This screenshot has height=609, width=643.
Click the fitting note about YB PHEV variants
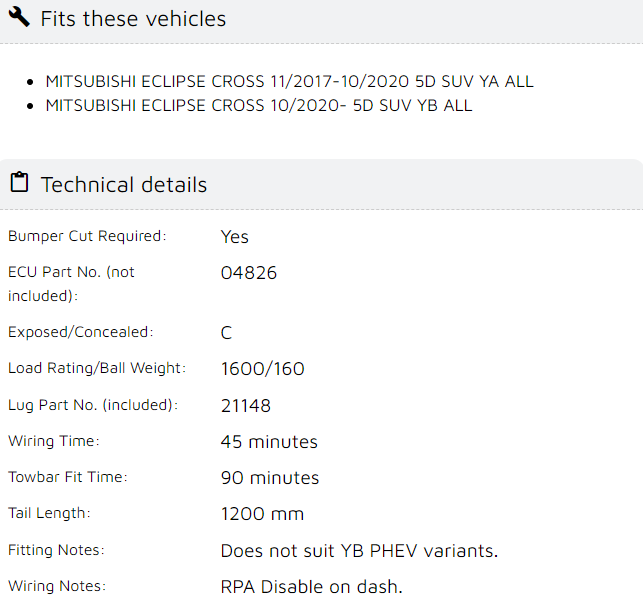(359, 551)
